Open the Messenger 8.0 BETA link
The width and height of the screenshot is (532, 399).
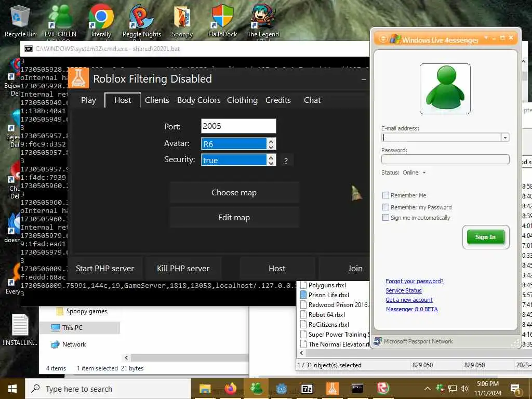pyautogui.click(x=411, y=309)
